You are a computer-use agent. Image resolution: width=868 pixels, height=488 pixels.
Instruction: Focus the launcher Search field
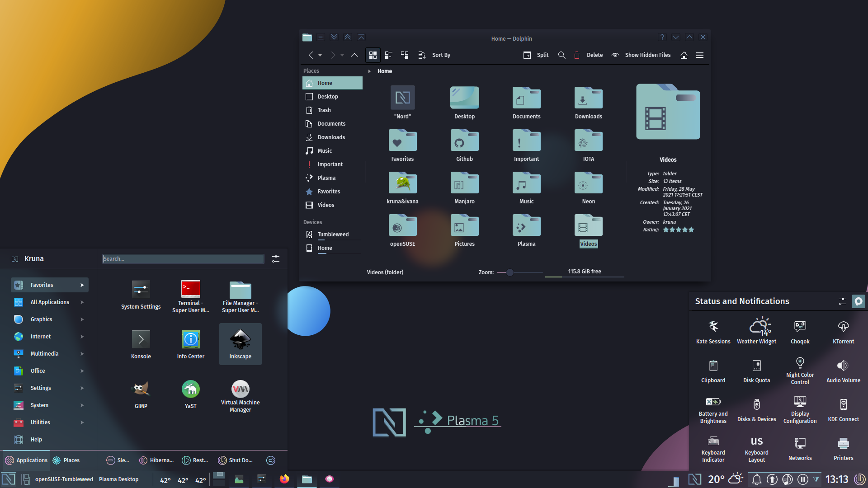tap(183, 259)
